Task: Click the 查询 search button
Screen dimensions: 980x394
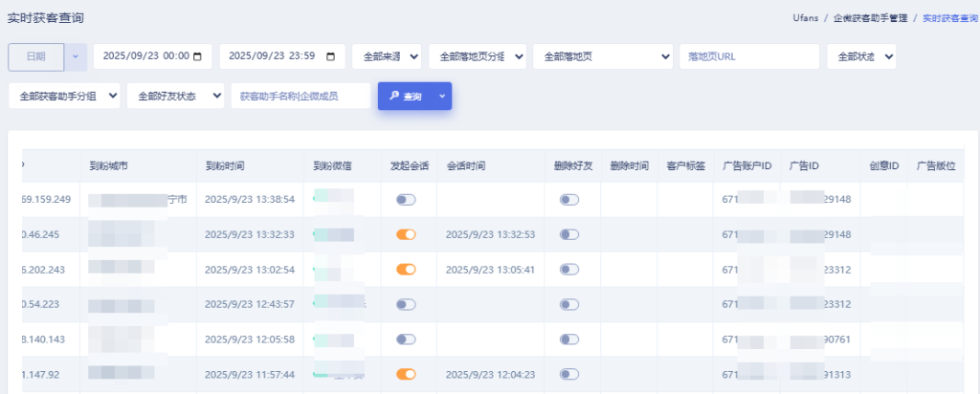Action: pyautogui.click(x=405, y=97)
